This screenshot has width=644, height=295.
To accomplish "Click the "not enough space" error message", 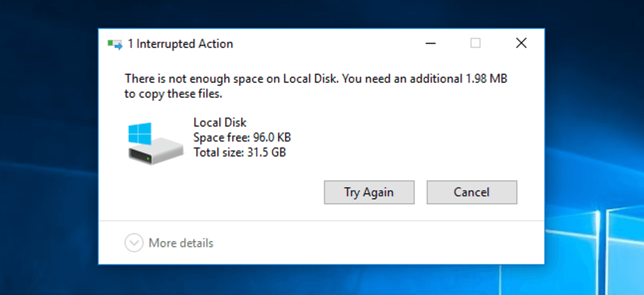I will [x=316, y=86].
